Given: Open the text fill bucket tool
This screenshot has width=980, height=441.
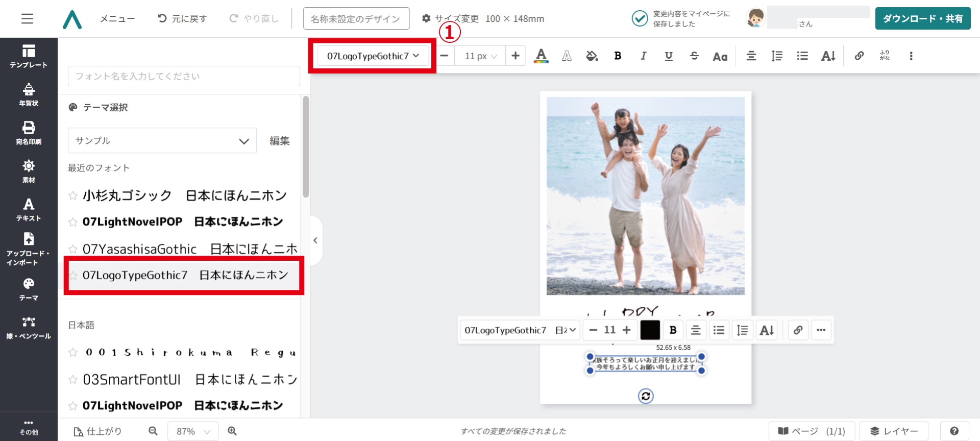Looking at the screenshot, I should click(592, 56).
